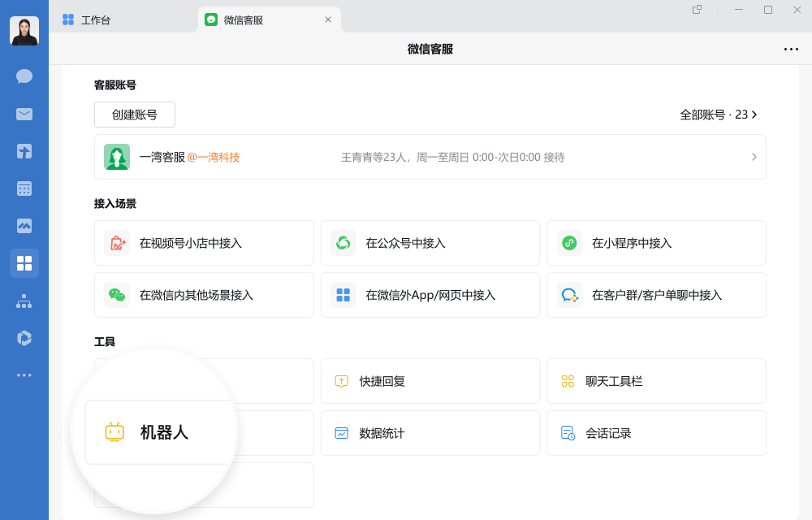Click the customer group chat bubble icon

[x=570, y=295]
